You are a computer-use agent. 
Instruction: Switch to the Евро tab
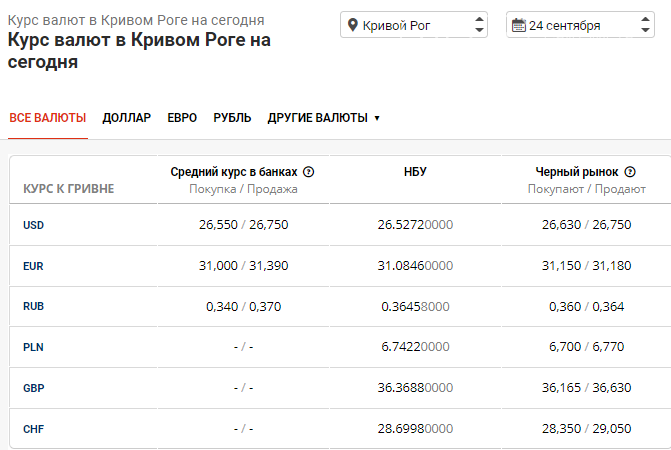click(x=182, y=118)
